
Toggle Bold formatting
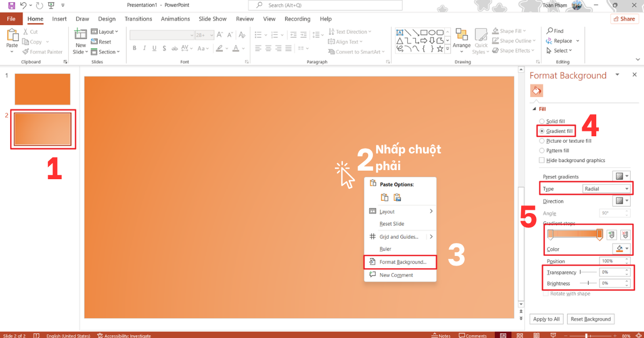coord(135,48)
